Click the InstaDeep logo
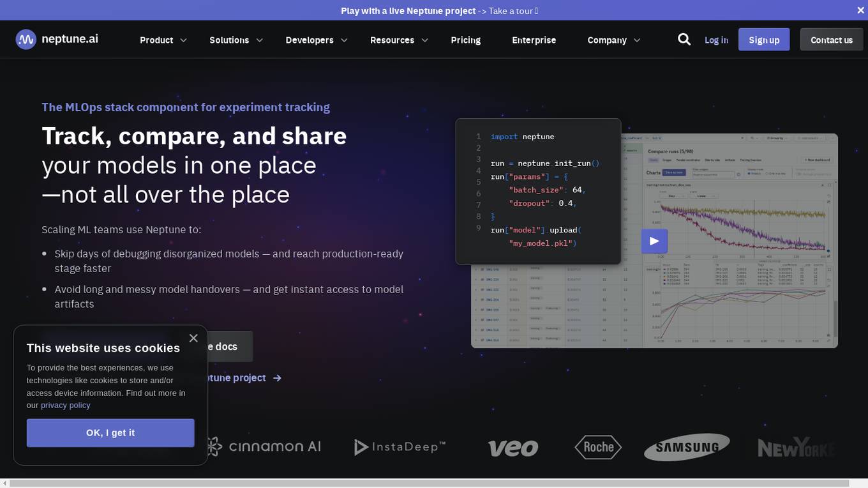 pos(400,446)
